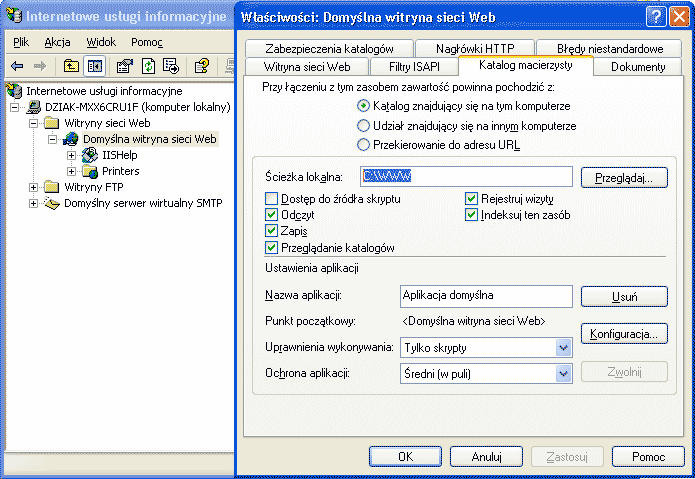Switch to Dokumenty tab

(x=638, y=66)
